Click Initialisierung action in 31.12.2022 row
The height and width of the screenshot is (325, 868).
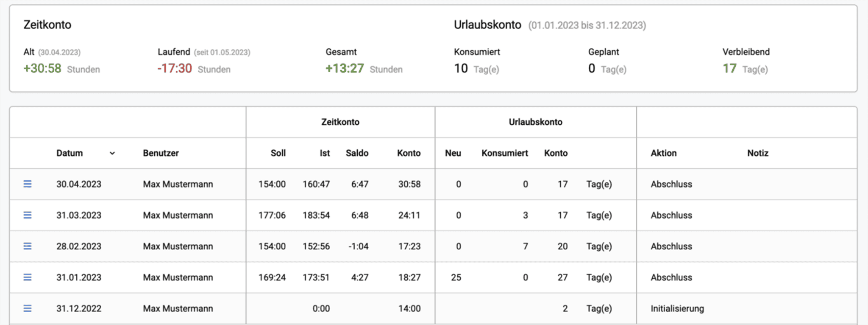[677, 308]
